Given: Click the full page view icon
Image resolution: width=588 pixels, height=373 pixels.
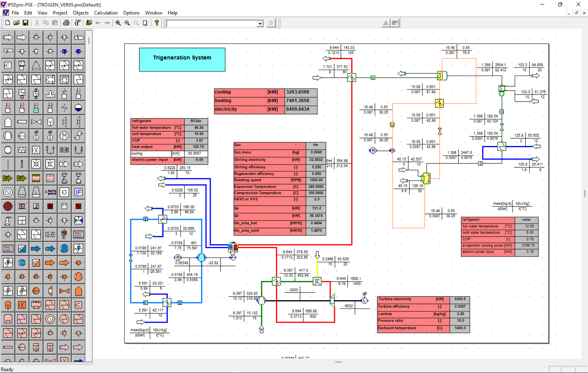Looking at the screenshot, I should tap(145, 23).
